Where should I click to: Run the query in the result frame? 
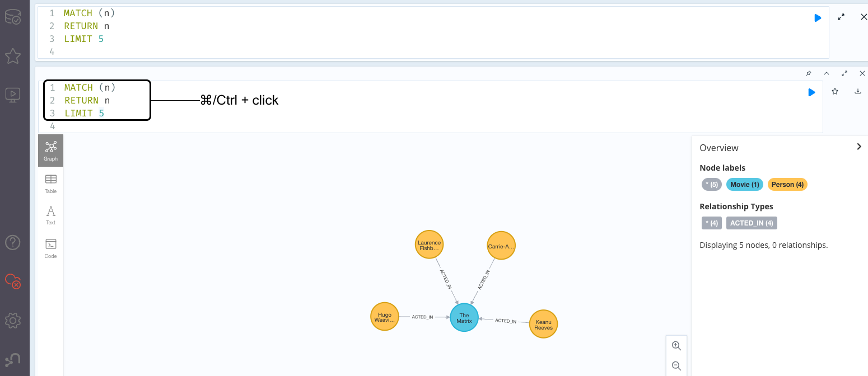811,92
